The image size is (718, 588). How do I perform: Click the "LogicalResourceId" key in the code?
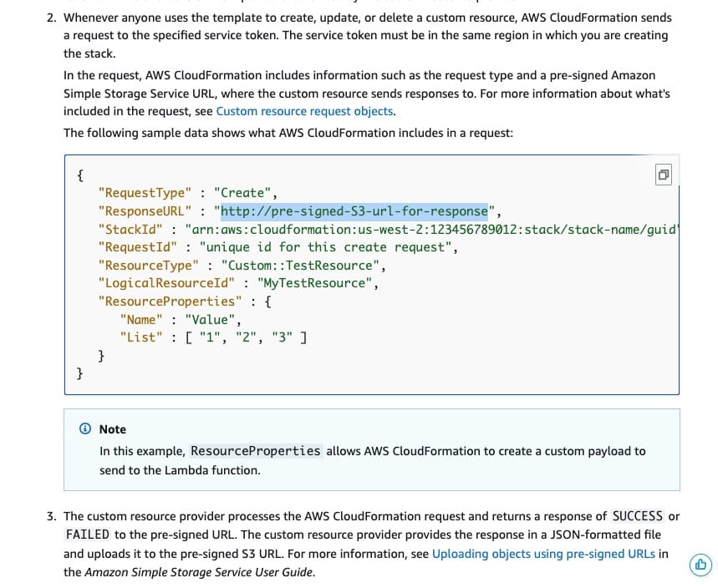pos(166,283)
